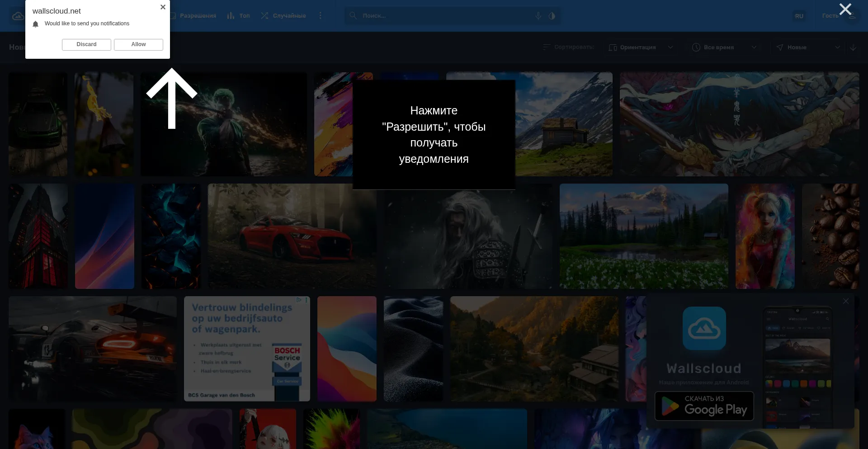Open the mountain cabin wallpaper
The height and width of the screenshot is (449, 868).
pyautogui.click(x=564, y=124)
